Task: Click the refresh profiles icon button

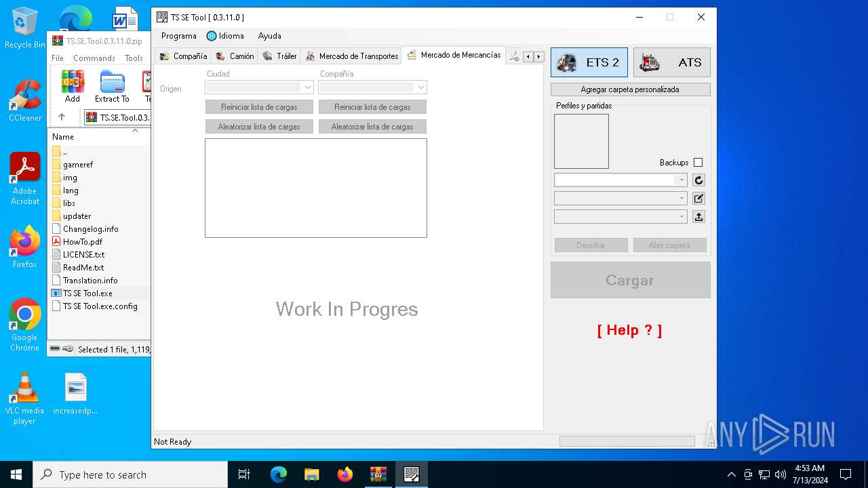Action: 698,180
